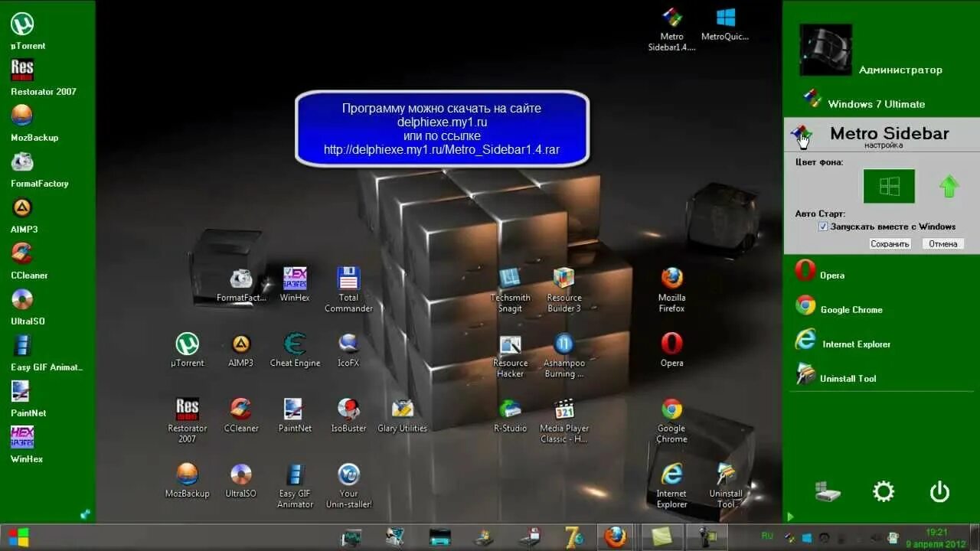Select the desktop CCleaner icon
This screenshot has width=980, height=551.
(x=241, y=416)
